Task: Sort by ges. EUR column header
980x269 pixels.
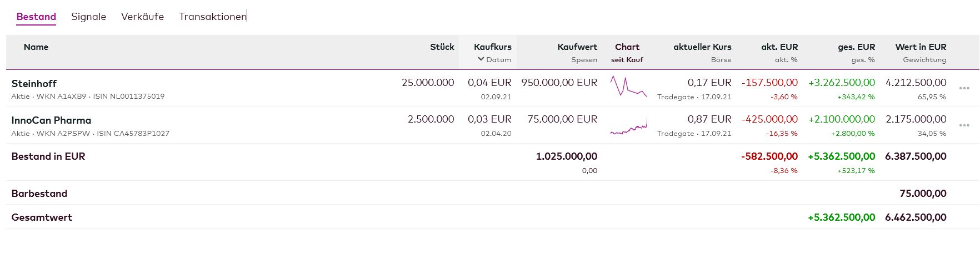Action: [x=856, y=47]
